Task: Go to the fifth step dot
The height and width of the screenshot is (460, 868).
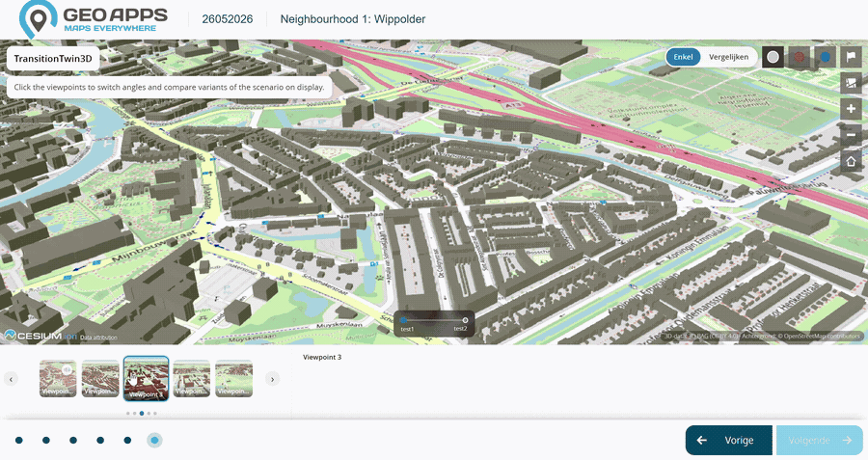Action: 127,440
